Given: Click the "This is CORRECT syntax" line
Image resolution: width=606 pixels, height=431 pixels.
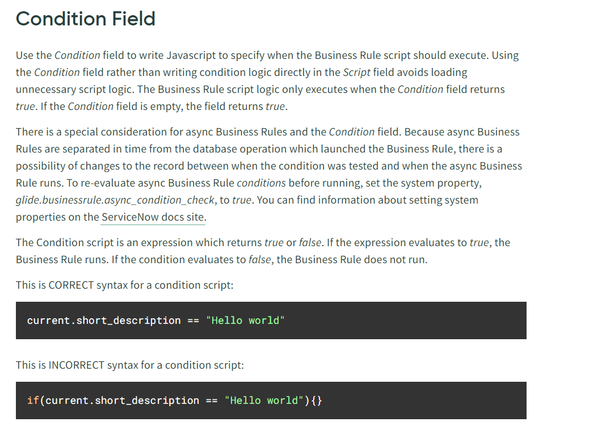Looking at the screenshot, I should point(124,285).
